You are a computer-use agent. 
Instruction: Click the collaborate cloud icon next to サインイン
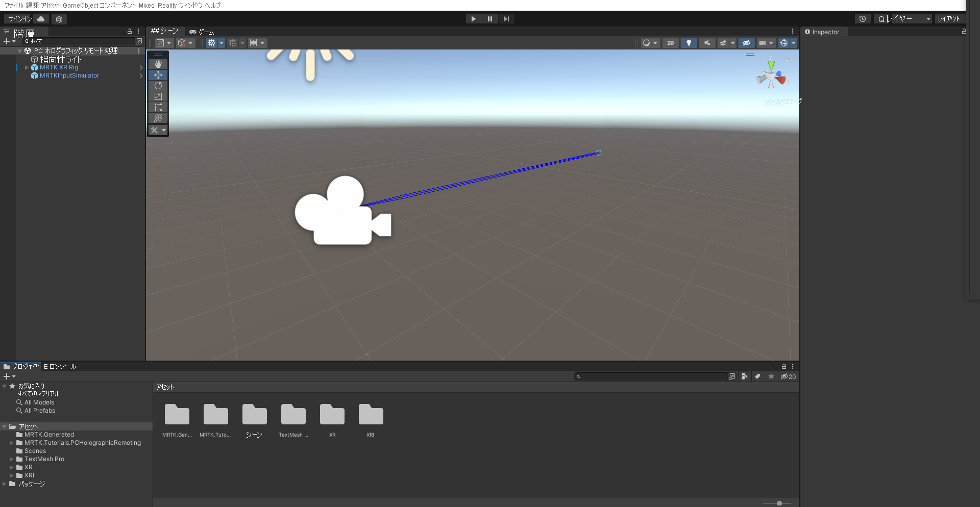click(41, 18)
